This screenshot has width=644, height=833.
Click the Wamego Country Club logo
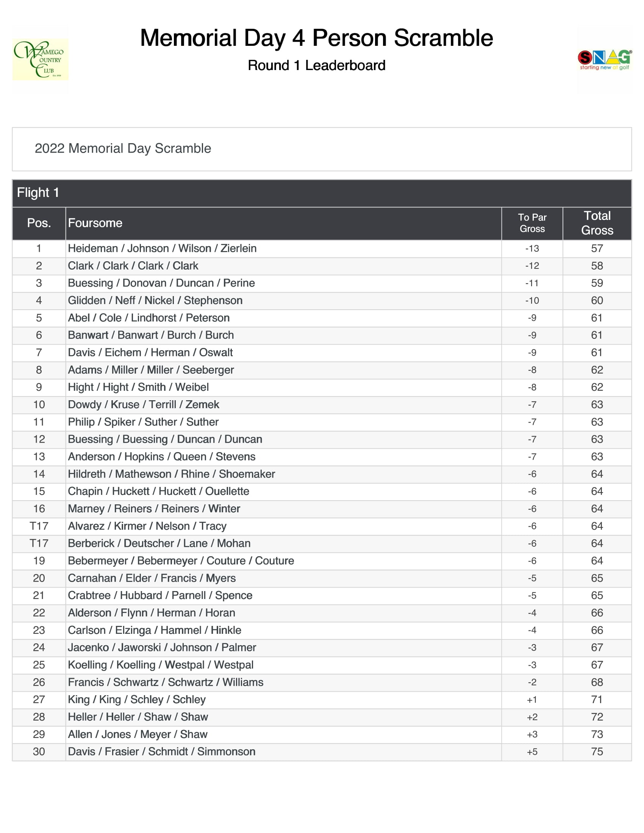[x=41, y=59]
